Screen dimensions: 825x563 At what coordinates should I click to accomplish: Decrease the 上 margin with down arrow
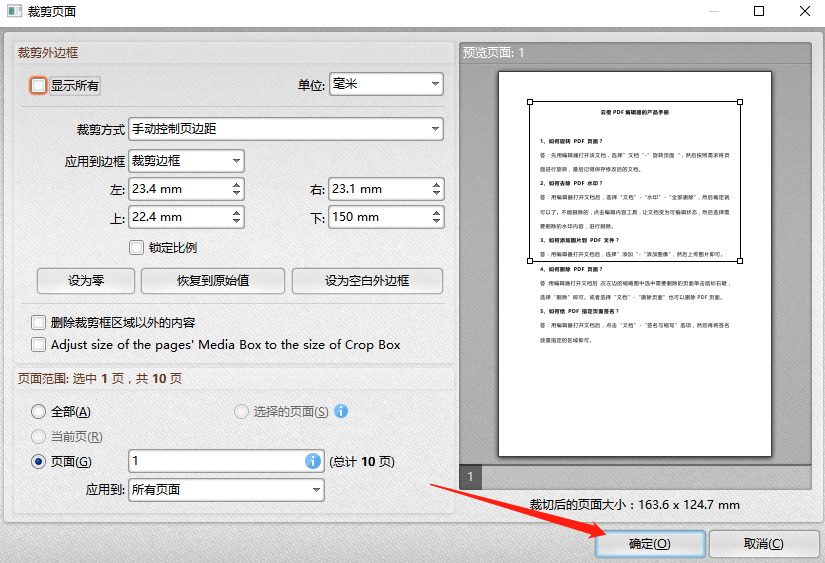236,221
